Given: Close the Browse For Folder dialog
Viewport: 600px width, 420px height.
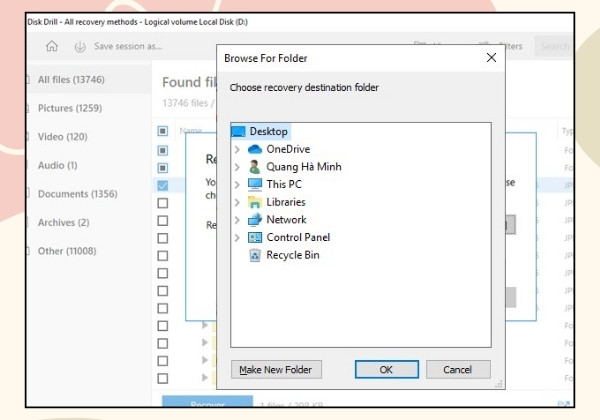Looking at the screenshot, I should pos(491,58).
